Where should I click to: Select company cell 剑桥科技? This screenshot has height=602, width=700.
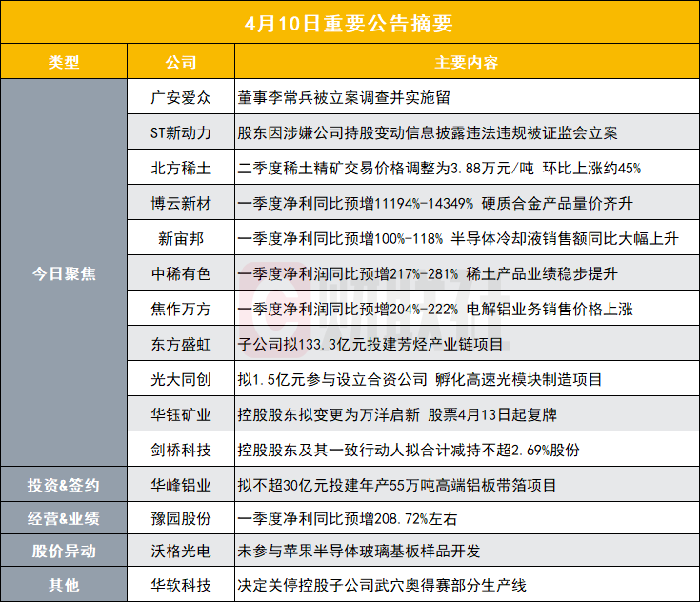coord(181,450)
